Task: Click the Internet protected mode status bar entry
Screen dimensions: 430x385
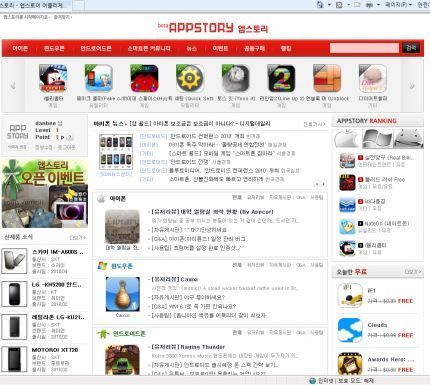Action: point(342,381)
